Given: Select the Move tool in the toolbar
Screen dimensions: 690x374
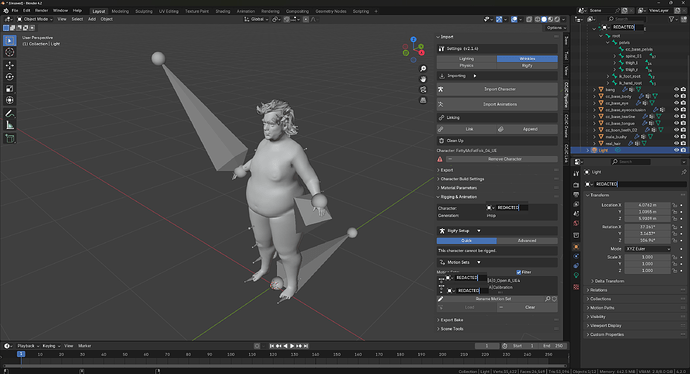Looking at the screenshot, I should 9,65.
